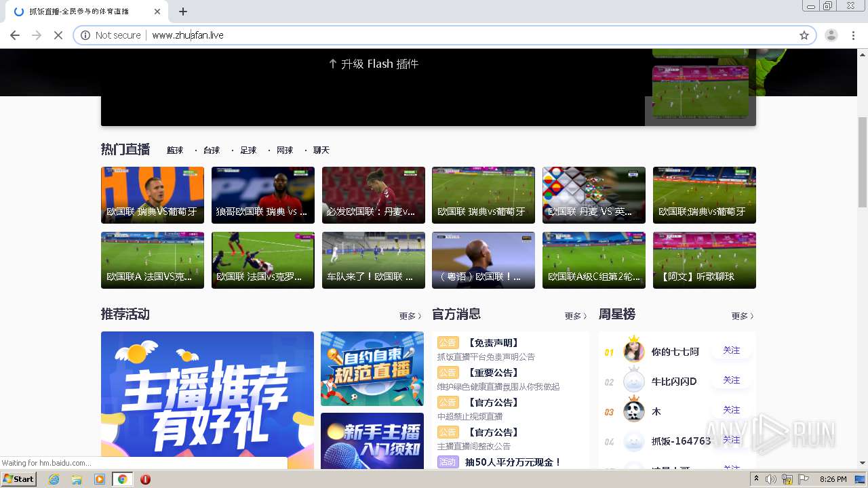This screenshot has width=868, height=488.
Task: Open the 新手主播入门须知 banner
Action: point(372,441)
